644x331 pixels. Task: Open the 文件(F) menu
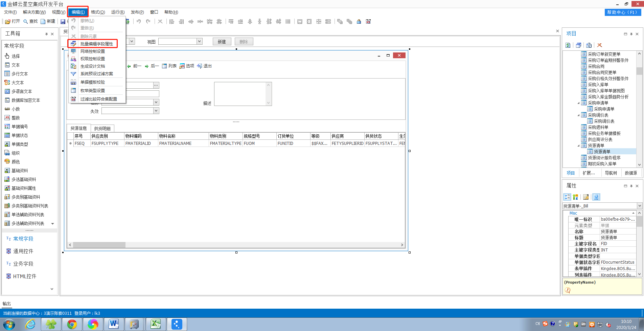(10, 12)
